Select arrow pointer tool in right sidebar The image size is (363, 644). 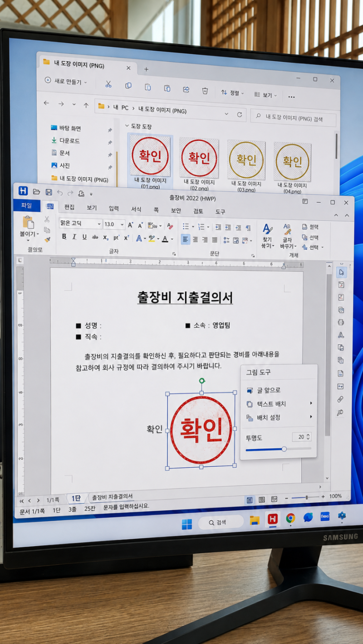coord(341,272)
